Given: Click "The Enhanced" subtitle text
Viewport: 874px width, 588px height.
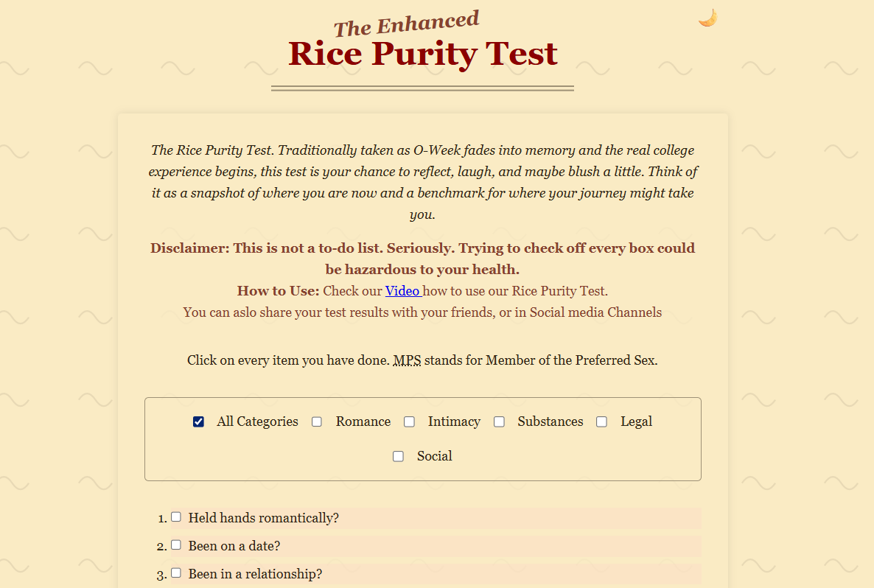Looking at the screenshot, I should (406, 24).
